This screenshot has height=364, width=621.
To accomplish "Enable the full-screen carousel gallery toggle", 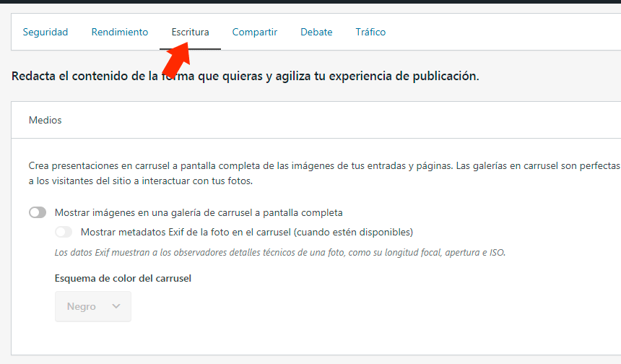I will point(38,213).
